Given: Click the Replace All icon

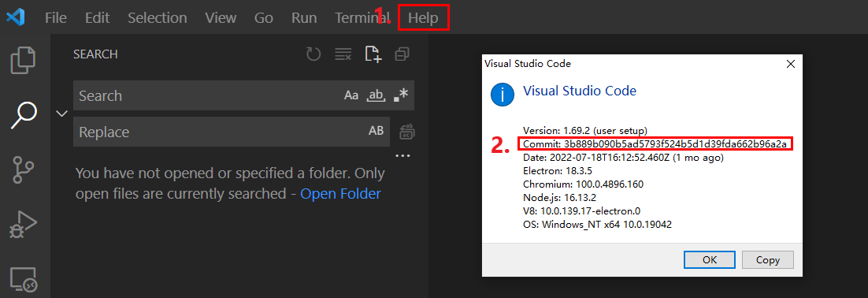Looking at the screenshot, I should click(407, 132).
